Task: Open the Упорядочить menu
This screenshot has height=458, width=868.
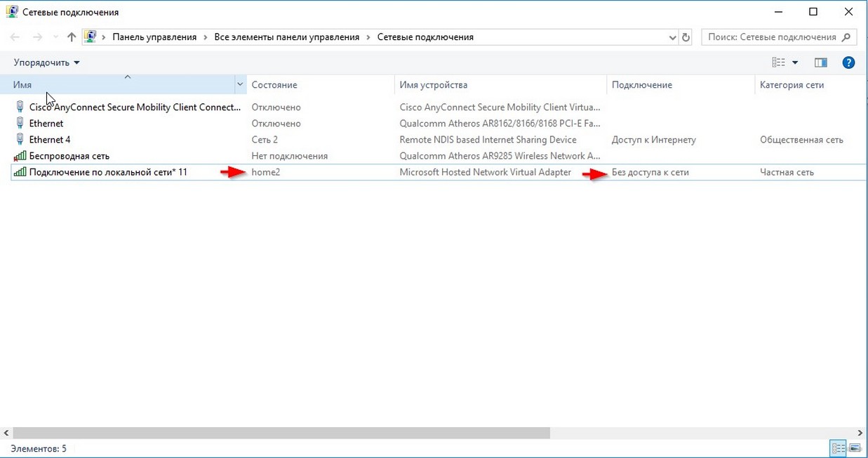Action: (46, 63)
